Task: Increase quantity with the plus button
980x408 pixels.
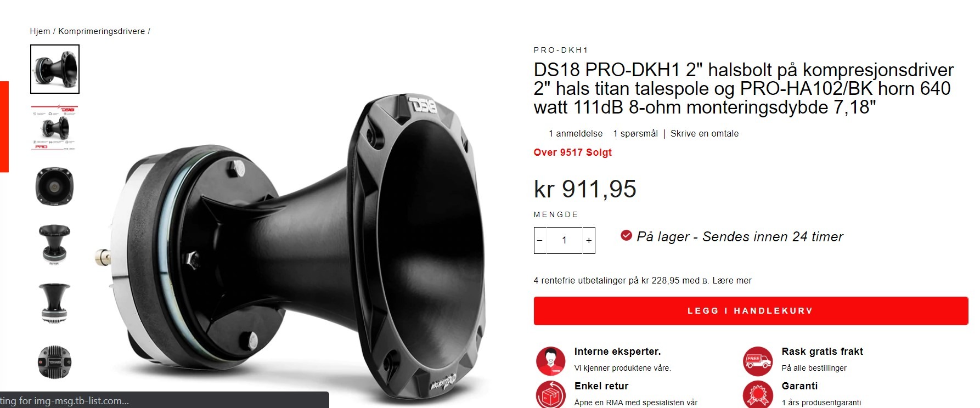Action: pyautogui.click(x=589, y=240)
